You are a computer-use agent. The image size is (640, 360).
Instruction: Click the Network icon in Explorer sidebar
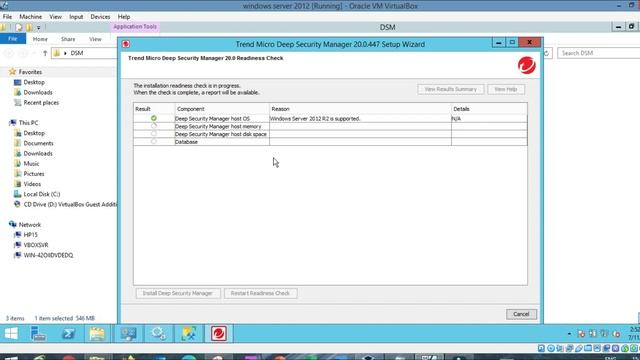point(13,224)
